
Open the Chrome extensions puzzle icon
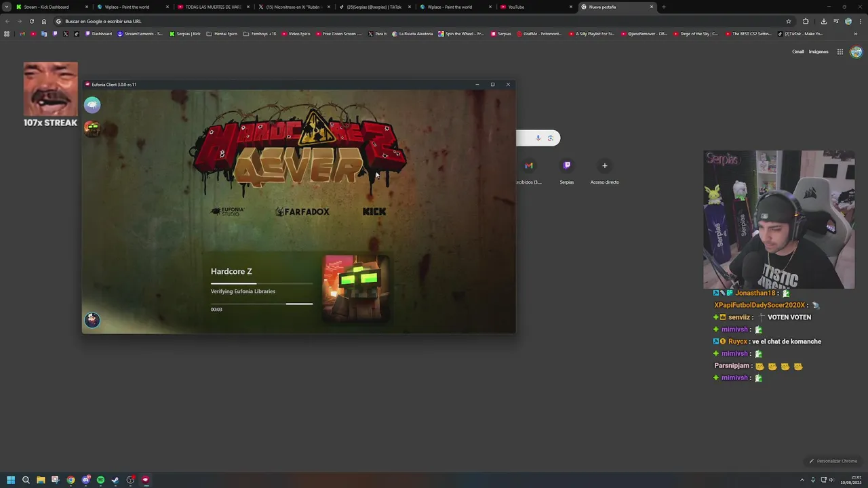click(x=806, y=21)
